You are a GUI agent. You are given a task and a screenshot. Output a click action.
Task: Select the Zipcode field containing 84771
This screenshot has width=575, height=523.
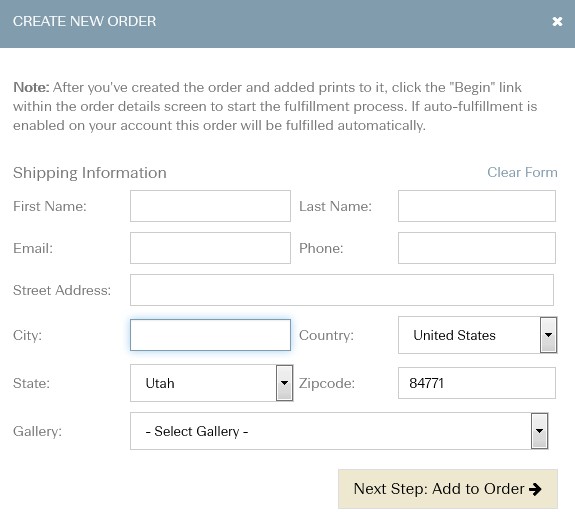click(x=477, y=383)
